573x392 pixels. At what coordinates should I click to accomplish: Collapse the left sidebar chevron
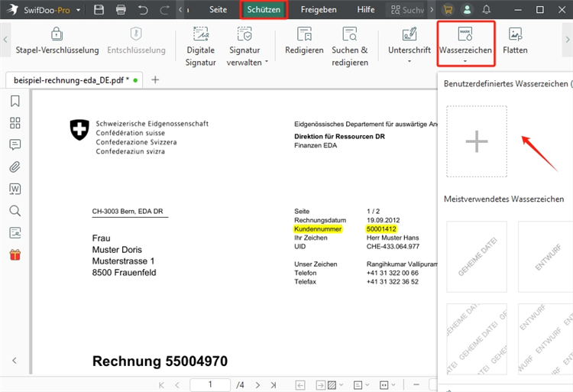coord(15,361)
